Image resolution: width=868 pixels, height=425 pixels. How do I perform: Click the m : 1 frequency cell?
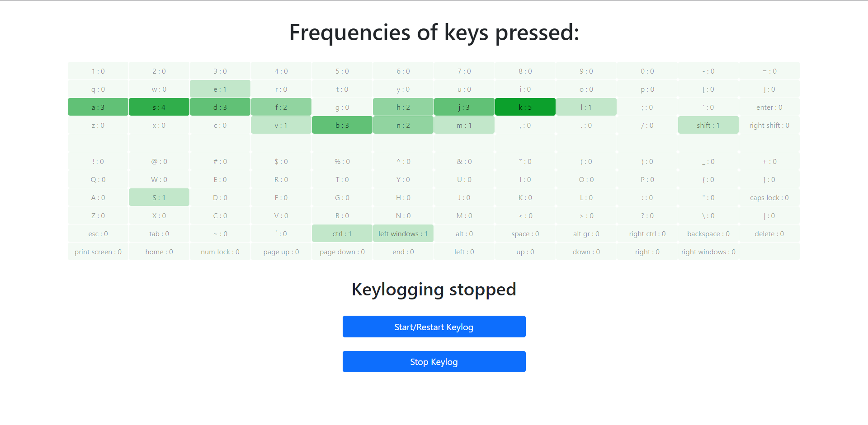click(x=464, y=125)
